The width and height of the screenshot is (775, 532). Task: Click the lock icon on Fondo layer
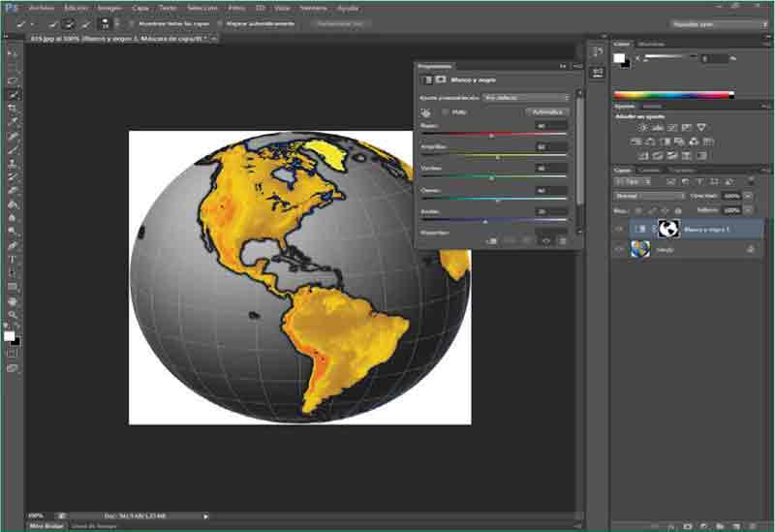tap(751, 249)
